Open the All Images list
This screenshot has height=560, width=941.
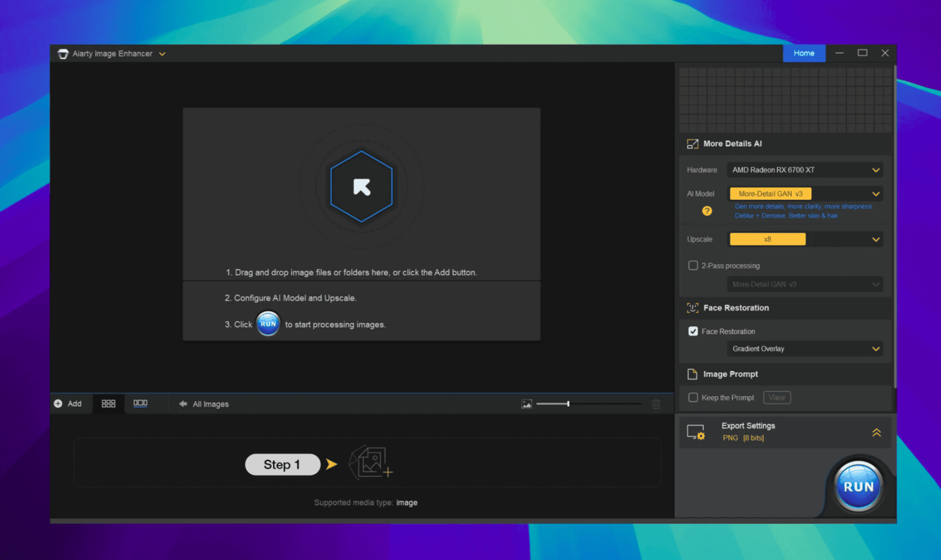[x=211, y=404]
